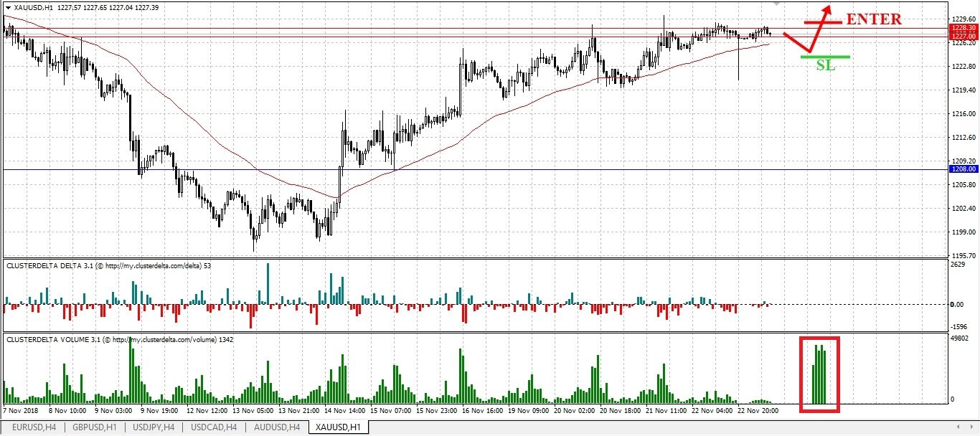Select the USDCAD,H4 chart tab
980x436 pixels.
(213, 427)
